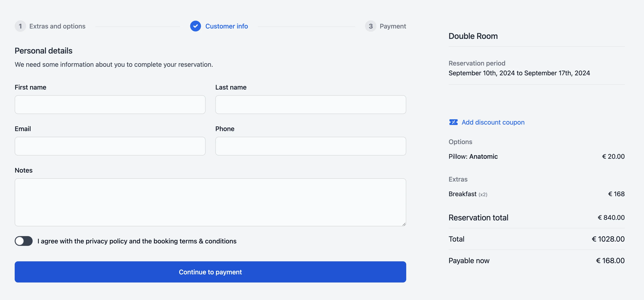Click inside the Notes text area
Image resolution: width=644 pixels, height=300 pixels.
(x=210, y=202)
